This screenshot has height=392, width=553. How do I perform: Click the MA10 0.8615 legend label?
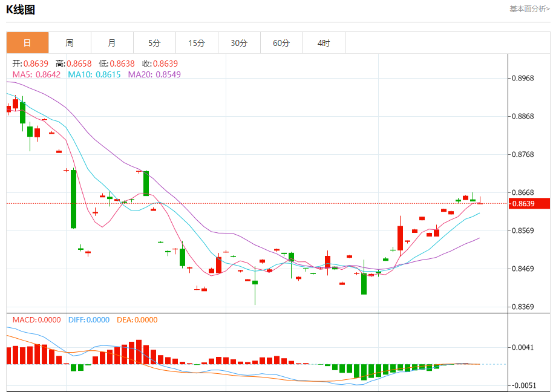pos(94,74)
